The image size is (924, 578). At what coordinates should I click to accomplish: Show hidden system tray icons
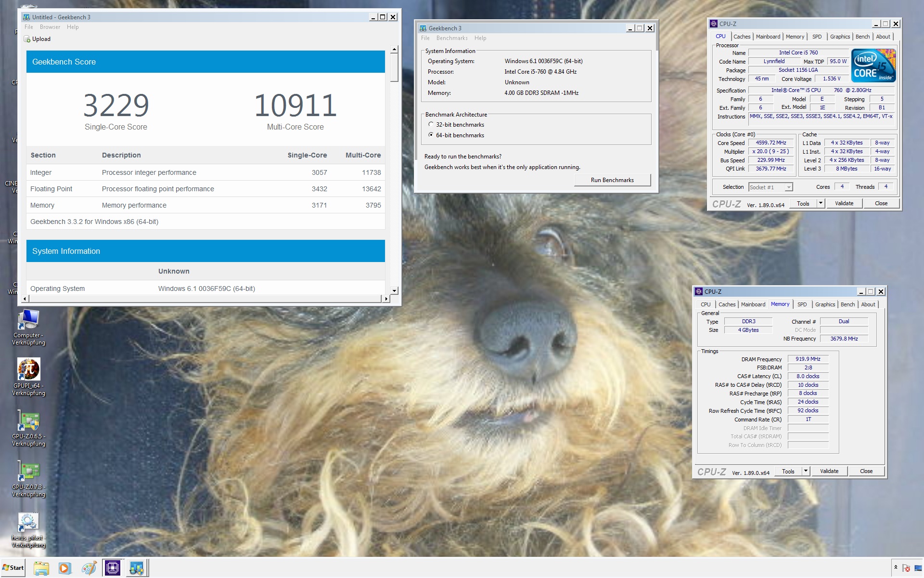896,567
